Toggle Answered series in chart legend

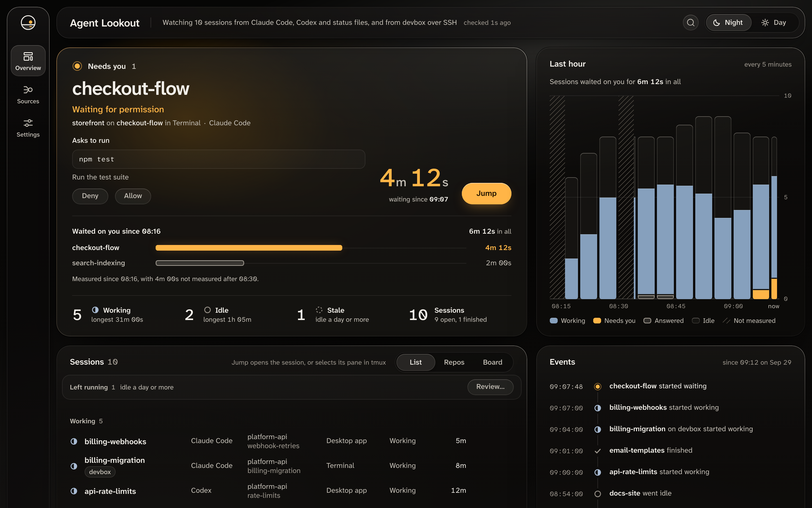coord(663,321)
